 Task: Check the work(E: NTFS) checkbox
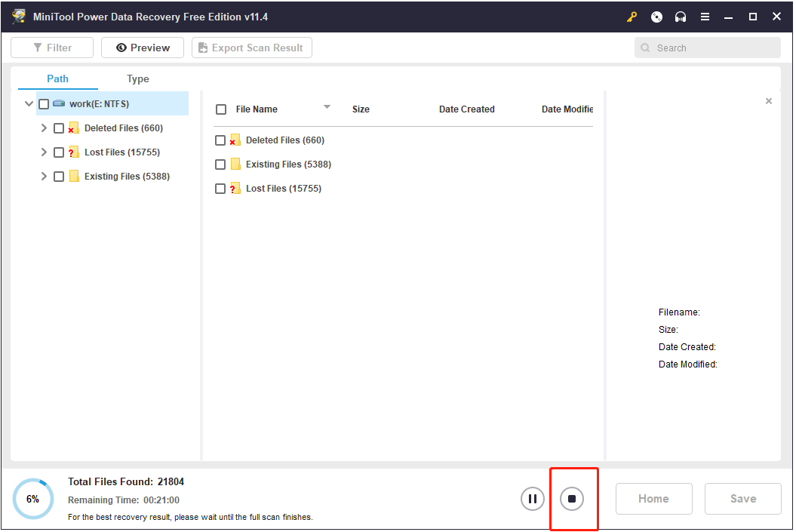(x=45, y=104)
